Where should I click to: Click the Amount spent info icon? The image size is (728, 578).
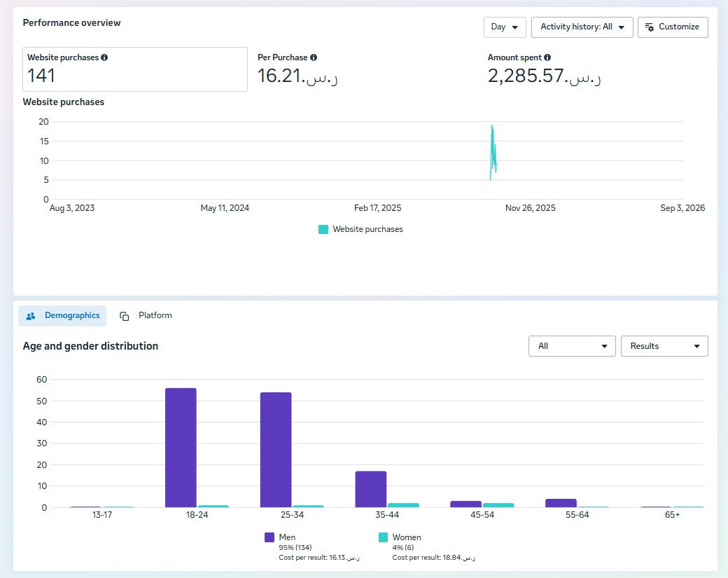click(x=547, y=57)
